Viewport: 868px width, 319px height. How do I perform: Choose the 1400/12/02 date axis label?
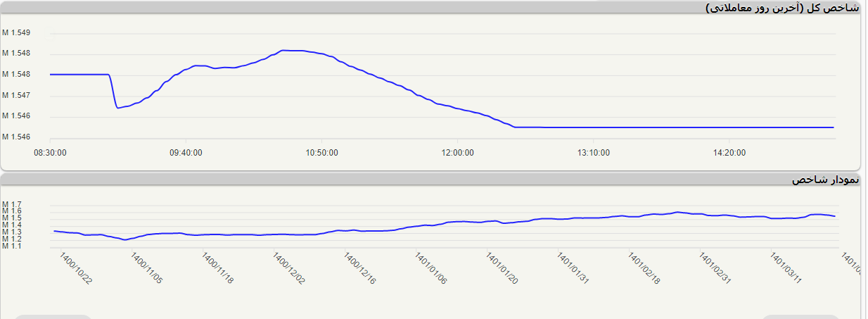pos(289,269)
